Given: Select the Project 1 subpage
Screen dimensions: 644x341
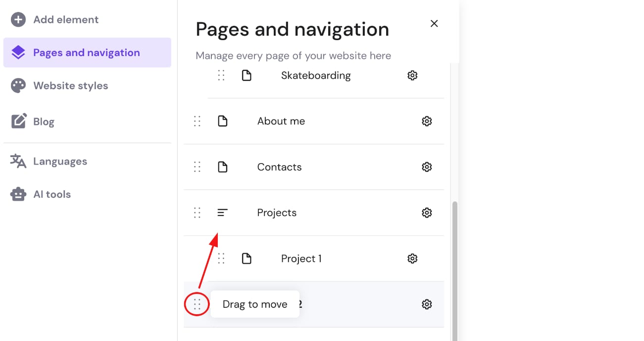Looking at the screenshot, I should coord(301,259).
